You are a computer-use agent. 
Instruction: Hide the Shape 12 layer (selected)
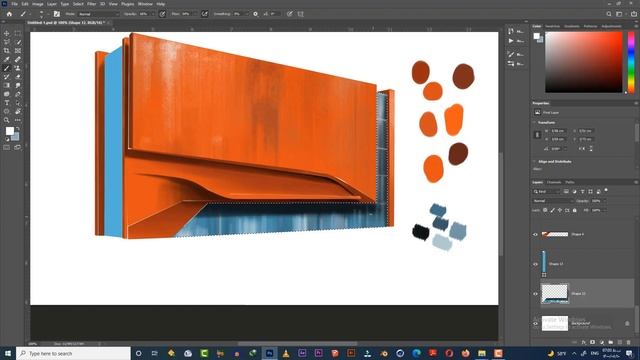coord(536,293)
